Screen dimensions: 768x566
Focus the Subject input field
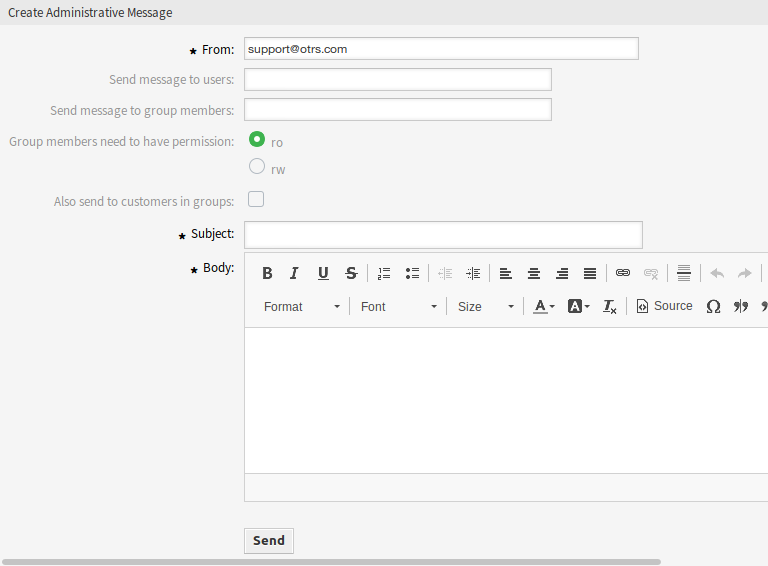point(443,235)
